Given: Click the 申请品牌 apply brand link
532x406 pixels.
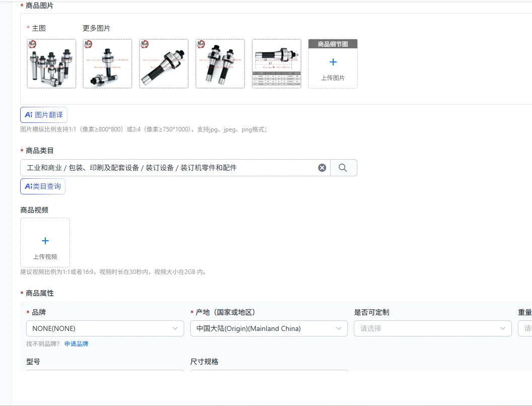Looking at the screenshot, I should point(77,344).
